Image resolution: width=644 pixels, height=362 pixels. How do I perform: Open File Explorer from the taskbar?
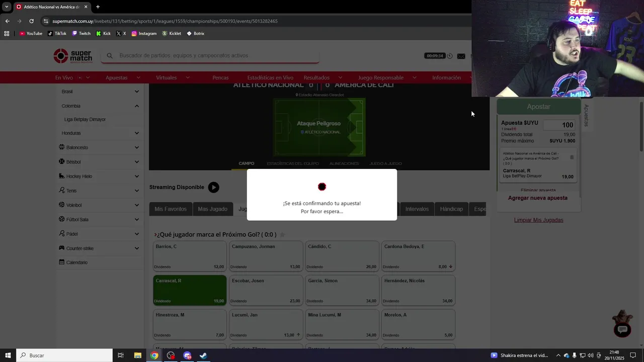point(137,355)
